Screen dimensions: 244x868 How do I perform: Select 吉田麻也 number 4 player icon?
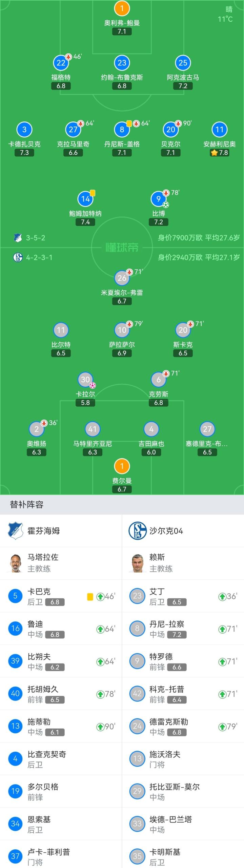pos(151,429)
